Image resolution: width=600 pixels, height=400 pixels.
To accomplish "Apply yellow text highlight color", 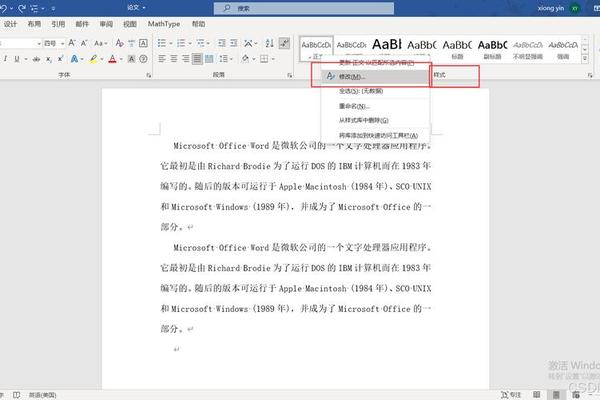I will click(93, 59).
